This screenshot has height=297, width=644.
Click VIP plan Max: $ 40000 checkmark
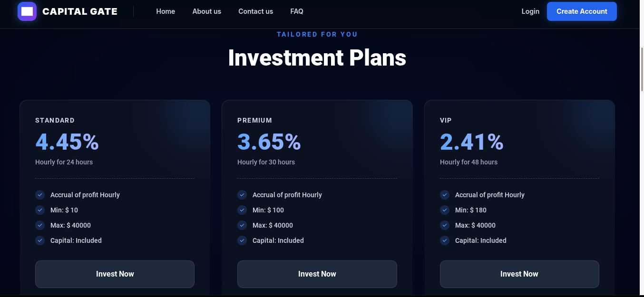click(445, 225)
